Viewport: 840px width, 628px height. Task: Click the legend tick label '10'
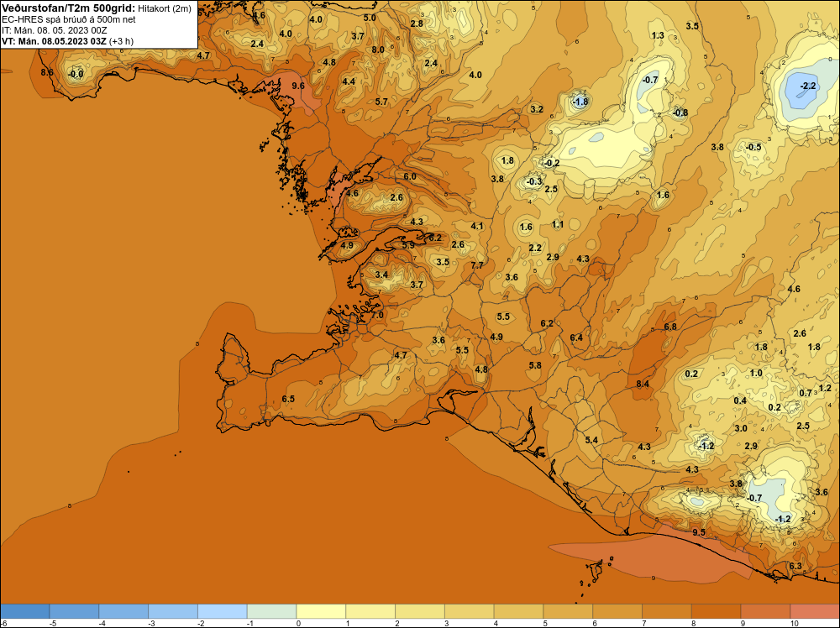point(794,623)
